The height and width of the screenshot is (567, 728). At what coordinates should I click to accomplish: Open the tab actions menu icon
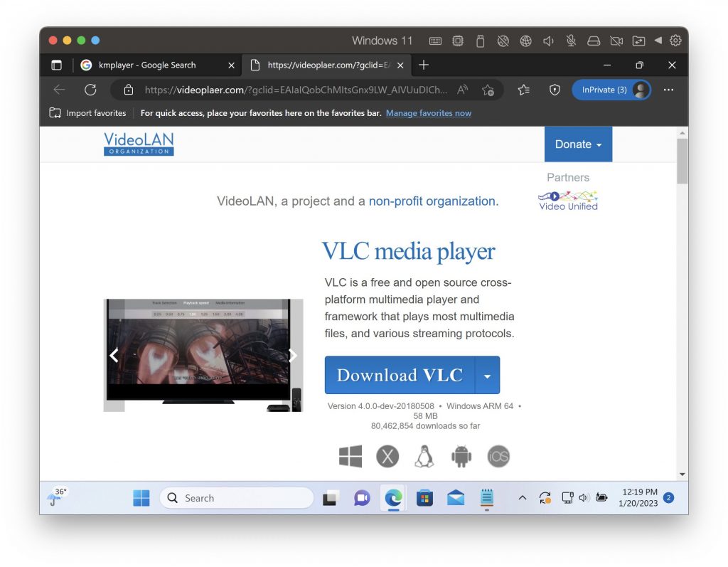click(56, 65)
